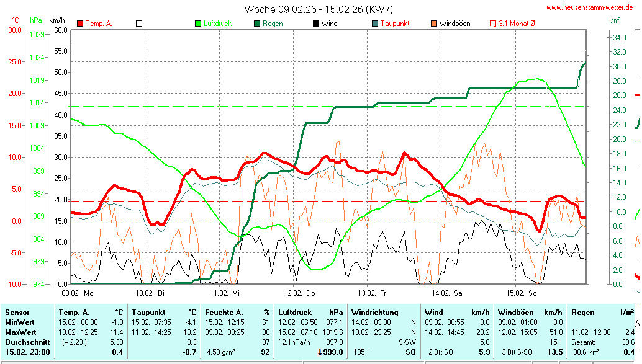The width and height of the screenshot is (642, 364).
Task: Open the www.heusenstamm-wetter.de link
Action: [589, 8]
